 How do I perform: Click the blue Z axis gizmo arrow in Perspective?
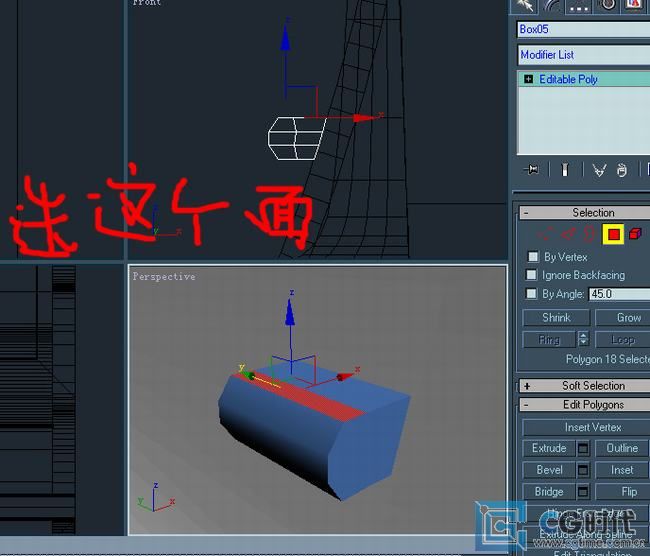(x=290, y=313)
